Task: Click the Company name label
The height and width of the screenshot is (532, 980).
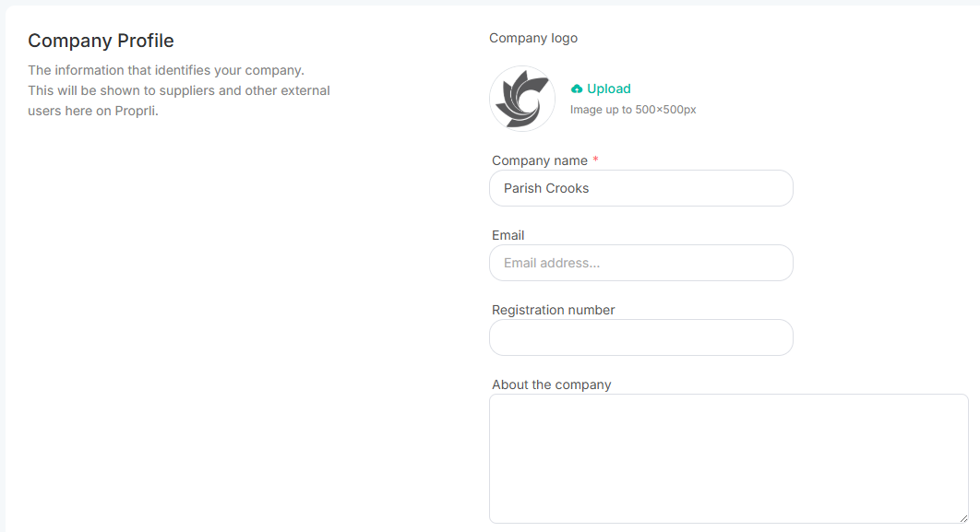Action: click(540, 160)
